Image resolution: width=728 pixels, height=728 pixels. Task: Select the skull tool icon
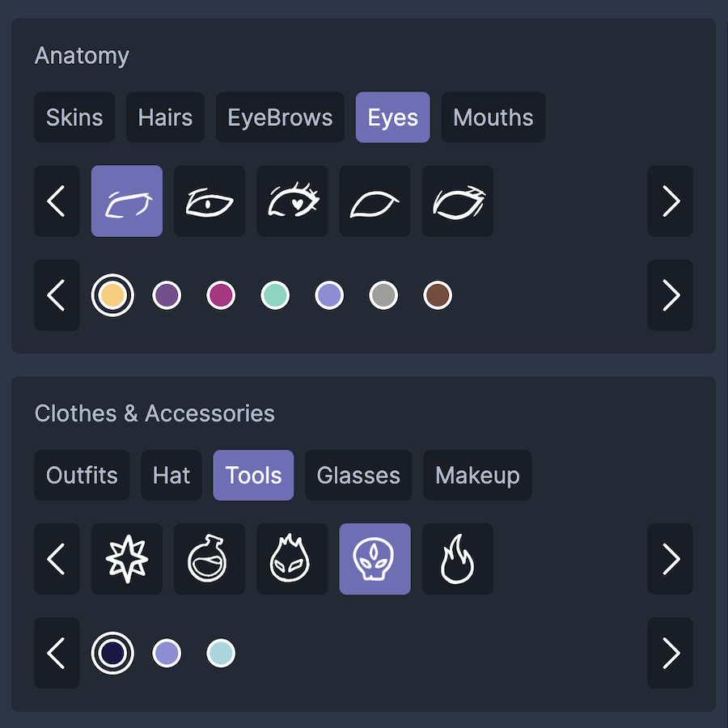coord(375,559)
